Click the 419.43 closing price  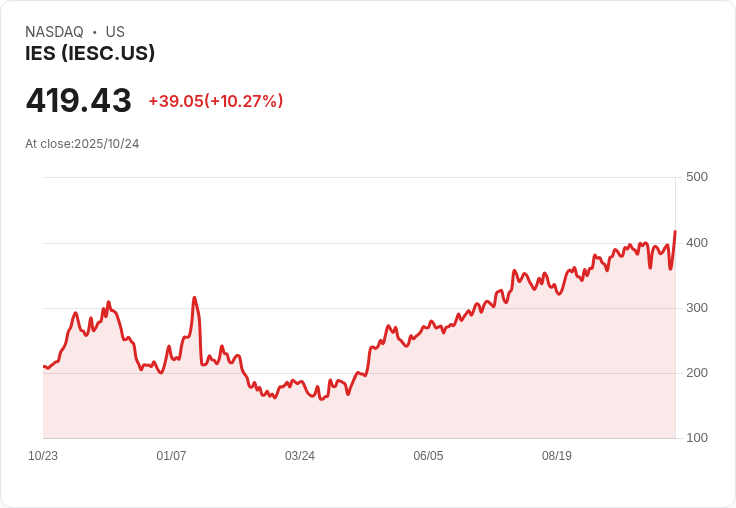[78, 101]
